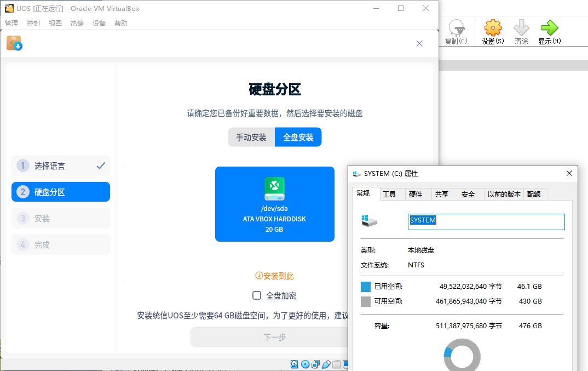
Task: Click the 硬盘分区 step in sidebar
Action: tap(61, 192)
